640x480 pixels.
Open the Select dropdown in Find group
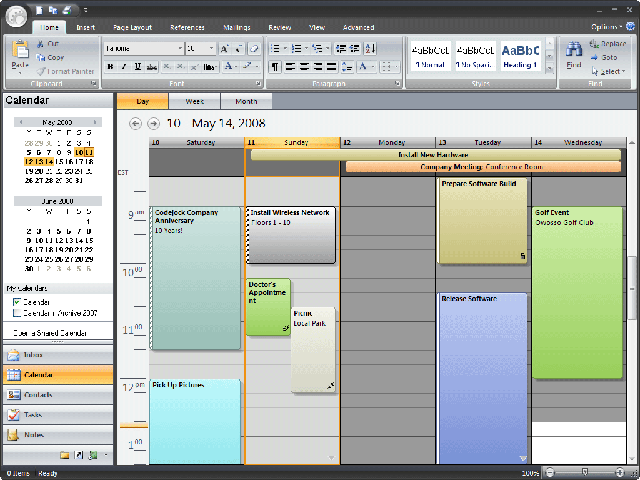(x=608, y=71)
